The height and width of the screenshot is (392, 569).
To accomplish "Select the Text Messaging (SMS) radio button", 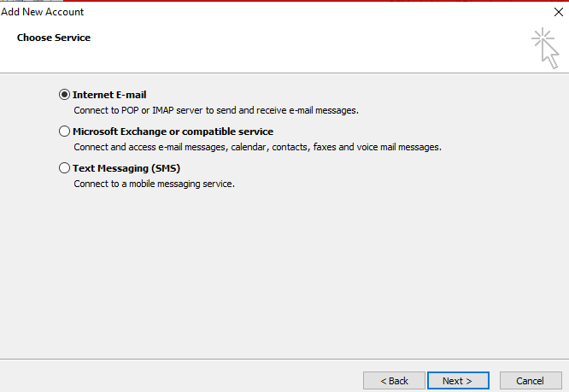I will pyautogui.click(x=64, y=168).
